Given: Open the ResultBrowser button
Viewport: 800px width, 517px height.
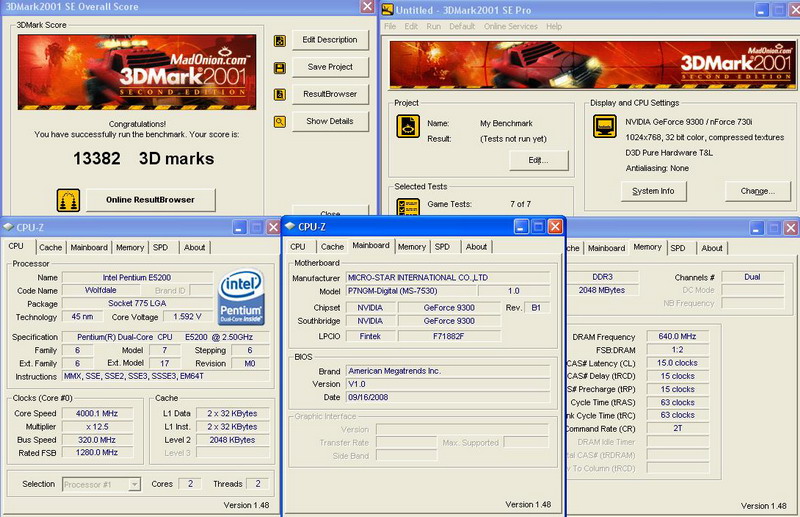Looking at the screenshot, I should [330, 94].
